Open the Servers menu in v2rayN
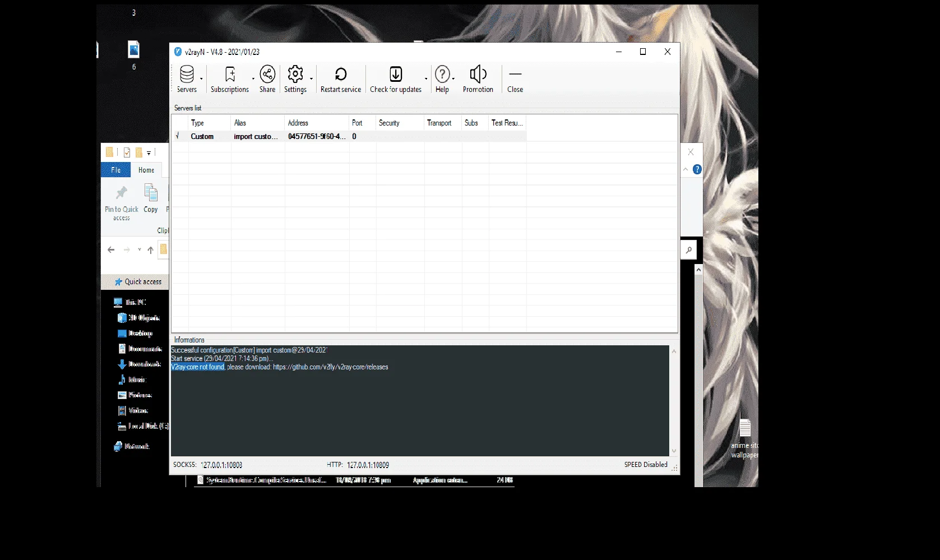 tap(187, 79)
